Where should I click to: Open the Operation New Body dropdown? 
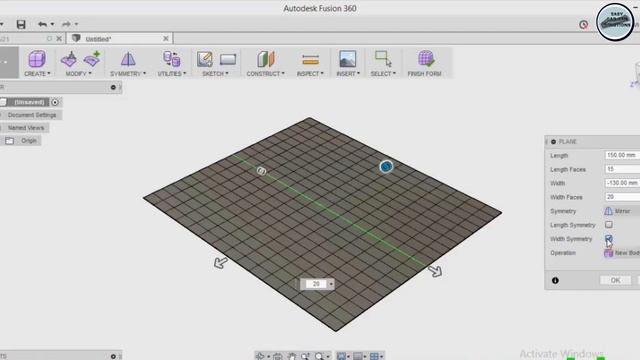click(622, 253)
